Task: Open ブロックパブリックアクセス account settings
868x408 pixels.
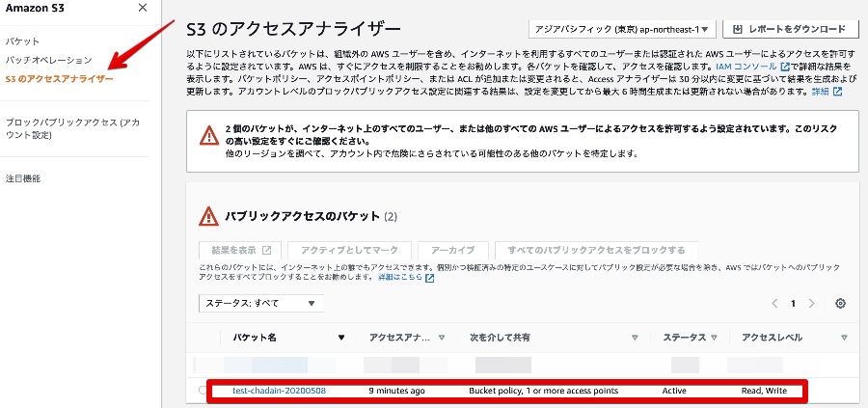Action: coord(72,128)
